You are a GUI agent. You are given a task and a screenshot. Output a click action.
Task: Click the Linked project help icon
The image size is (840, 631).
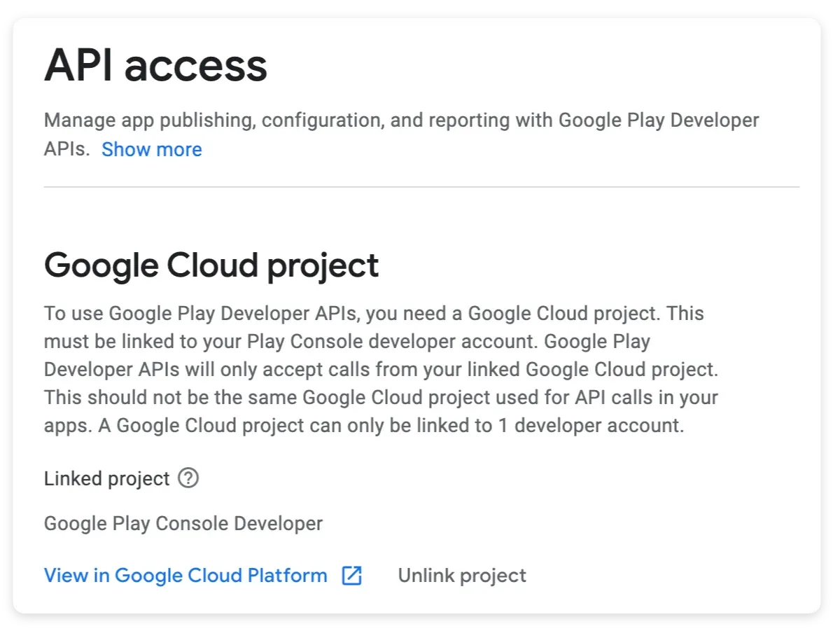188,478
